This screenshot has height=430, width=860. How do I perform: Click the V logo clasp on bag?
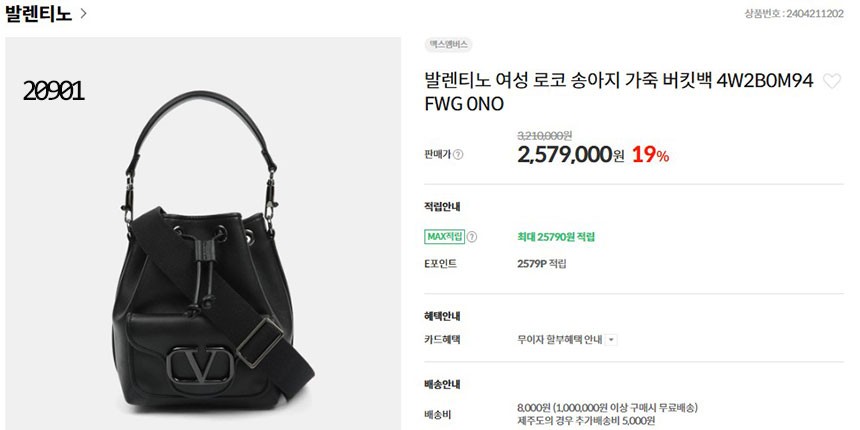(201, 364)
